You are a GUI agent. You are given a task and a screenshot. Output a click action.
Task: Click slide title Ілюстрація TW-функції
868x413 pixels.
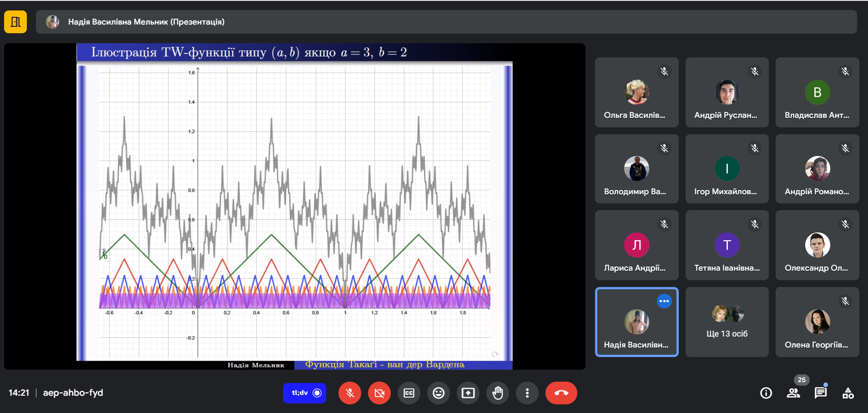249,52
